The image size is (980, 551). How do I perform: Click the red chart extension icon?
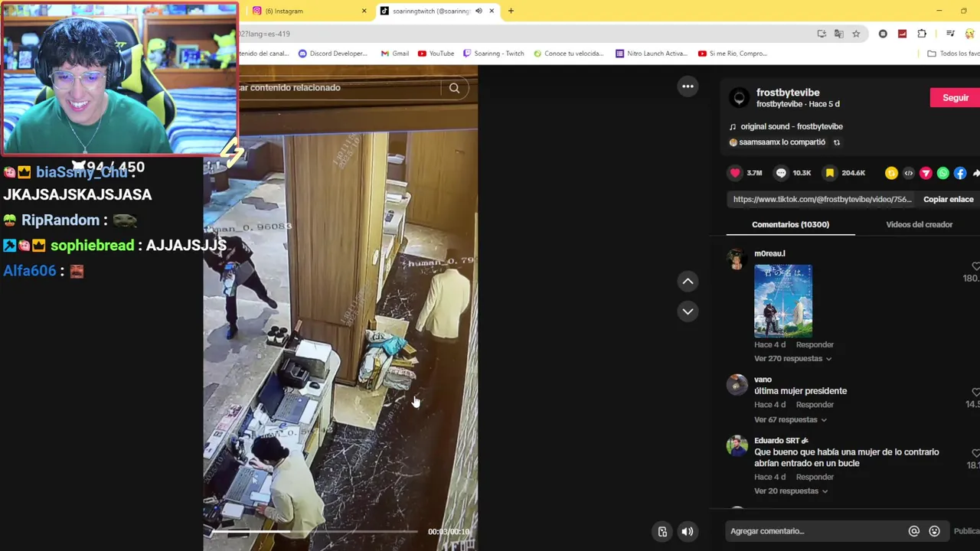(x=902, y=34)
